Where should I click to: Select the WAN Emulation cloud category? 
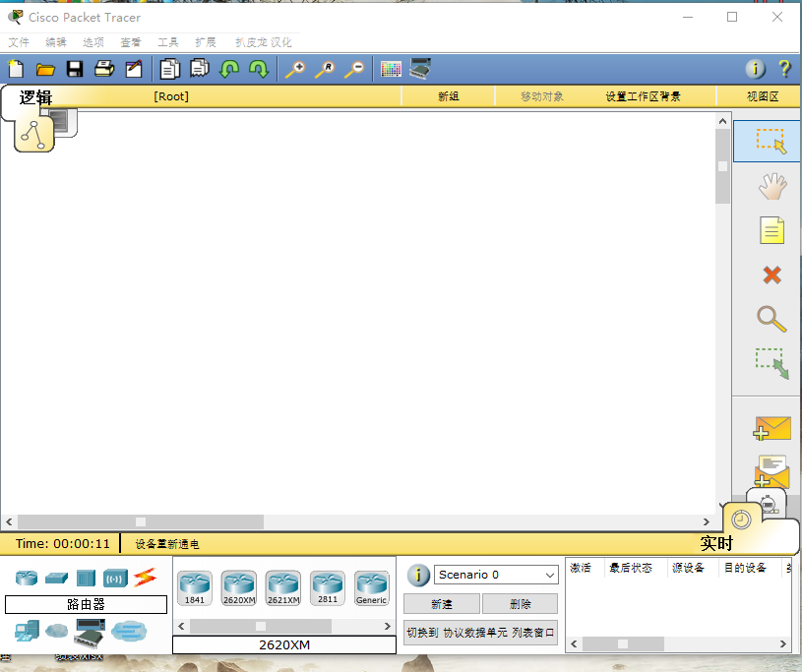coord(57,631)
